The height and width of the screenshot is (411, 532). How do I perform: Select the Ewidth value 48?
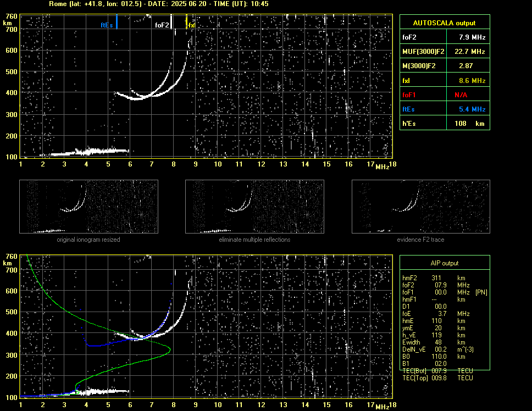pyautogui.click(x=438, y=342)
